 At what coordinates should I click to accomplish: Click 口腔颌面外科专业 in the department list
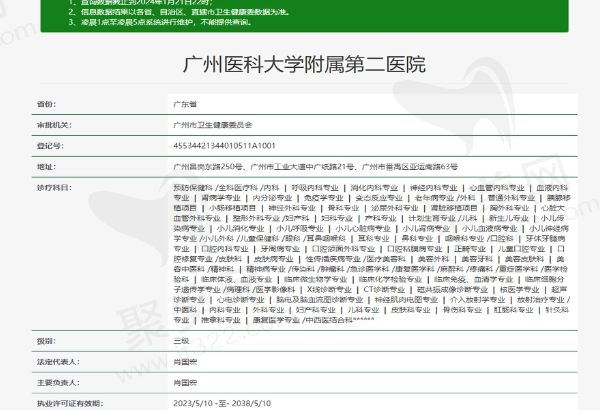343,249
